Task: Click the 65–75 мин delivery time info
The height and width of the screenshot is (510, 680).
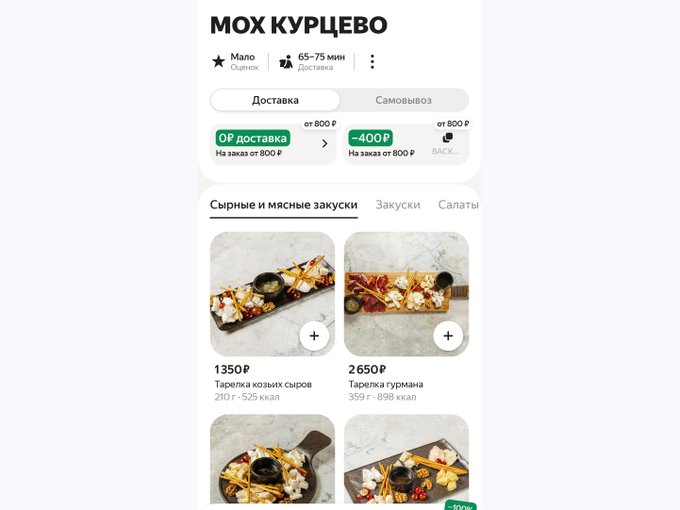Action: coord(321,62)
